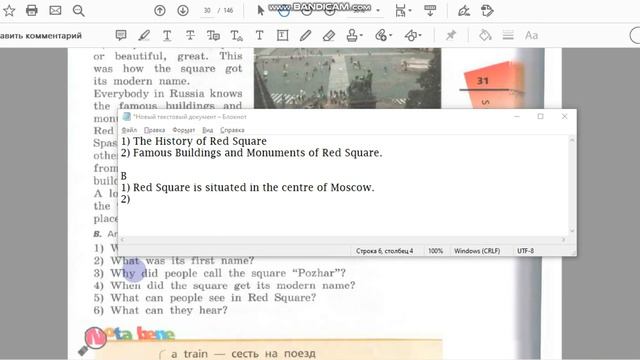Viewport: 640px width, 360px height.
Task: Toggle scrolling mode in the top toolbar
Action: tap(430, 11)
